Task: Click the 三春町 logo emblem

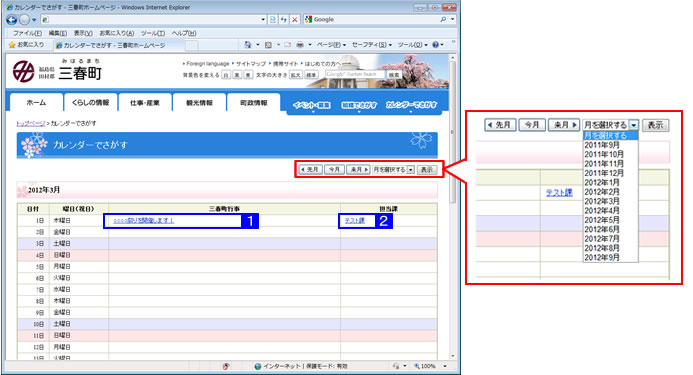Action: (x=23, y=72)
